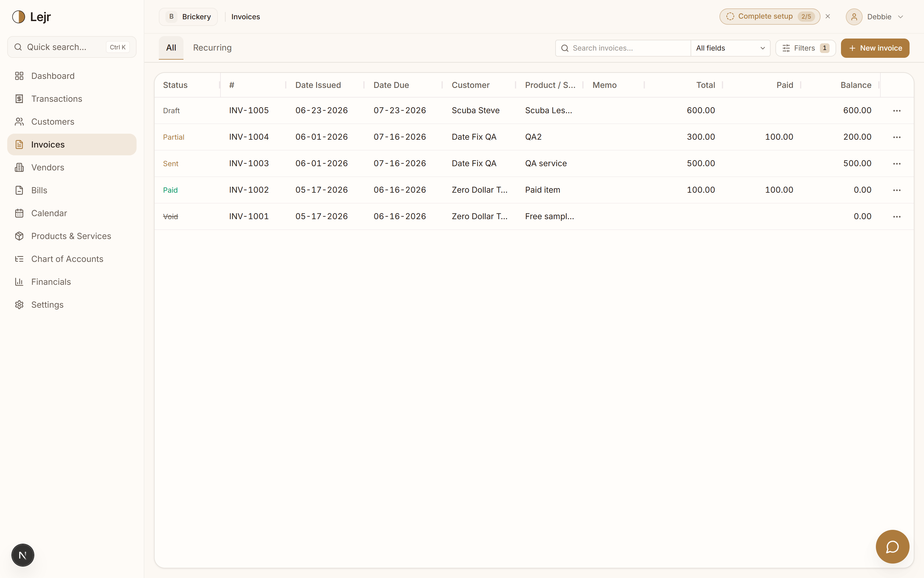Sort by the Product / S... column
This screenshot has width=924, height=578.
point(550,85)
